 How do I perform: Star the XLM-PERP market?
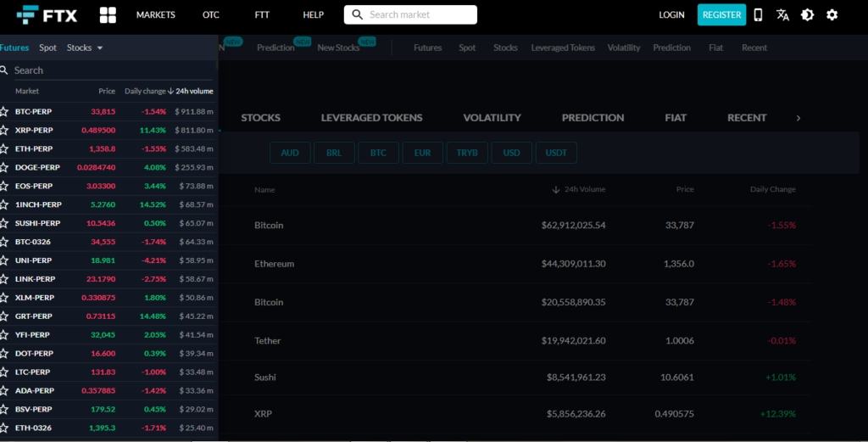point(4,298)
